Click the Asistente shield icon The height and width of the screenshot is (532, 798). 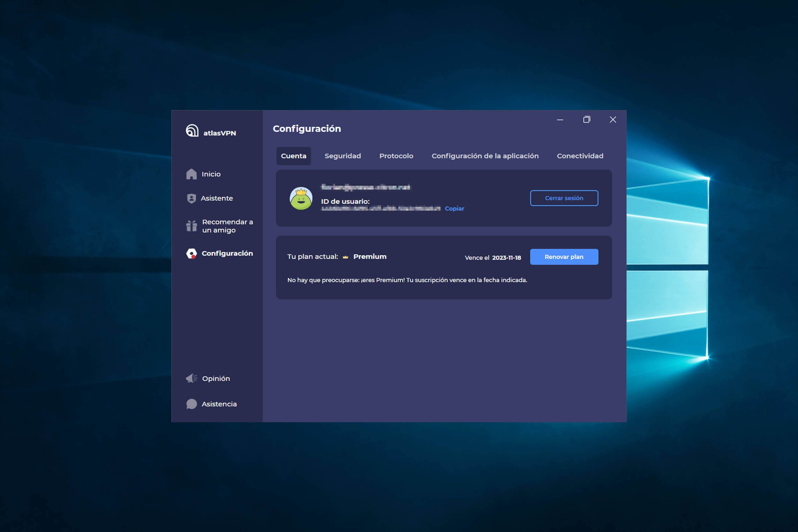tap(191, 199)
